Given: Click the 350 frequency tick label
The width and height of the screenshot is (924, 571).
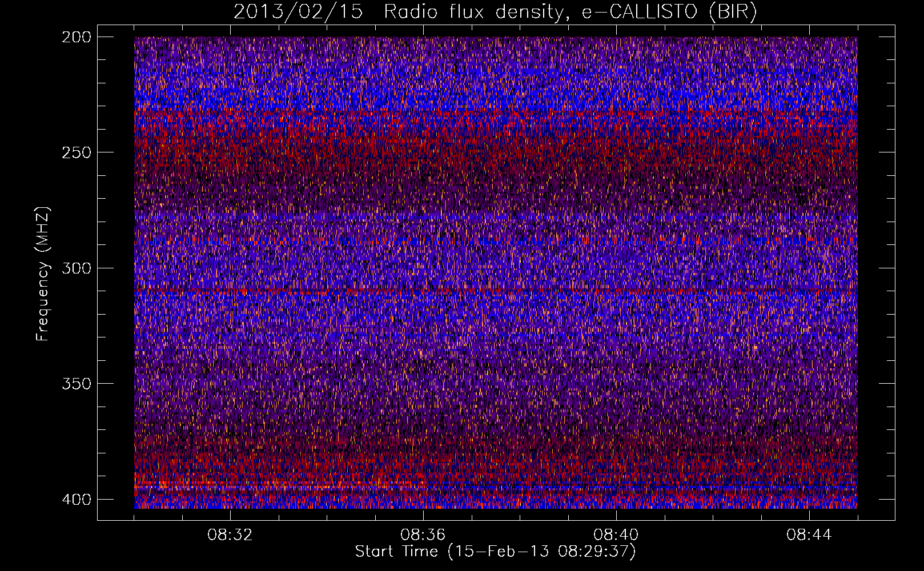Looking at the screenshot, I should coord(76,383).
